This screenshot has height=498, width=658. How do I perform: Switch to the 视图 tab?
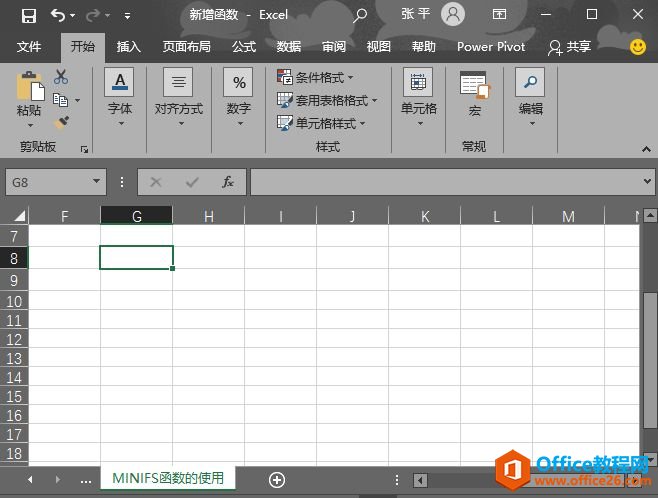[379, 46]
